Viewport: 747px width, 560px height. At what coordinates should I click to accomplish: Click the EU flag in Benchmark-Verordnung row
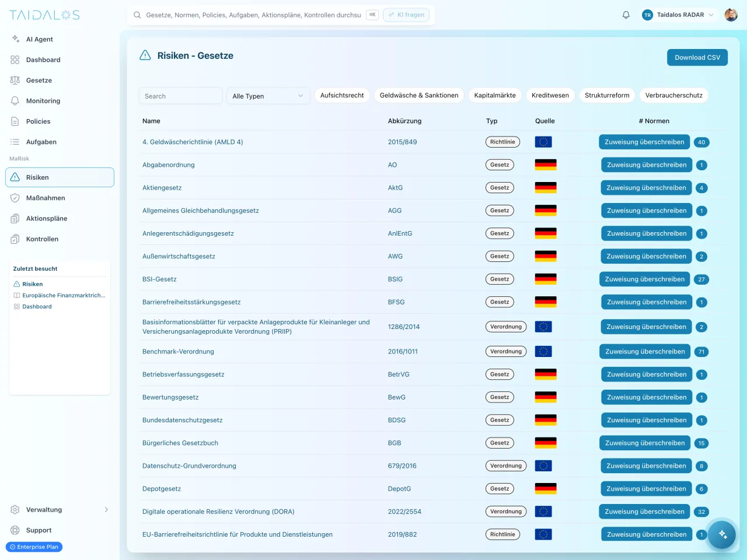click(543, 352)
